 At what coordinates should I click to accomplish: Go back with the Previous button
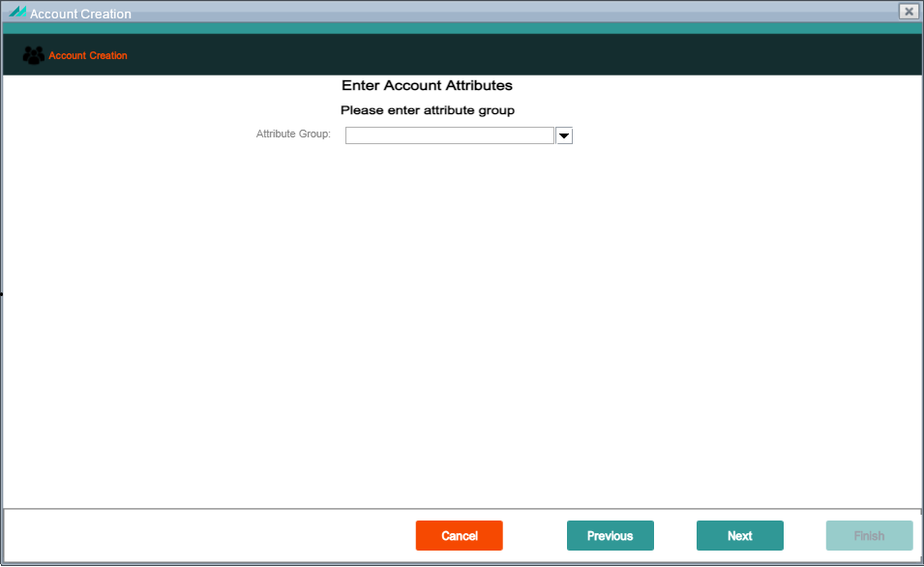tap(610, 536)
